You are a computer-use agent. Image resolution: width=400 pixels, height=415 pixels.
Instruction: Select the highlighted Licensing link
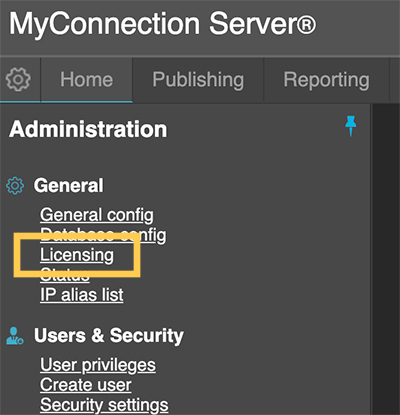pyautogui.click(x=77, y=255)
